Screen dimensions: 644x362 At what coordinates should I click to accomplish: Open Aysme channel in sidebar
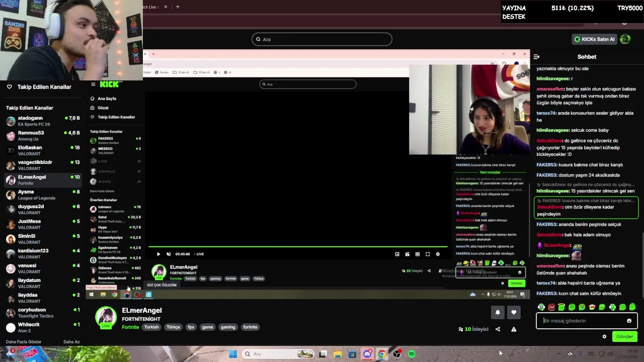pyautogui.click(x=43, y=195)
